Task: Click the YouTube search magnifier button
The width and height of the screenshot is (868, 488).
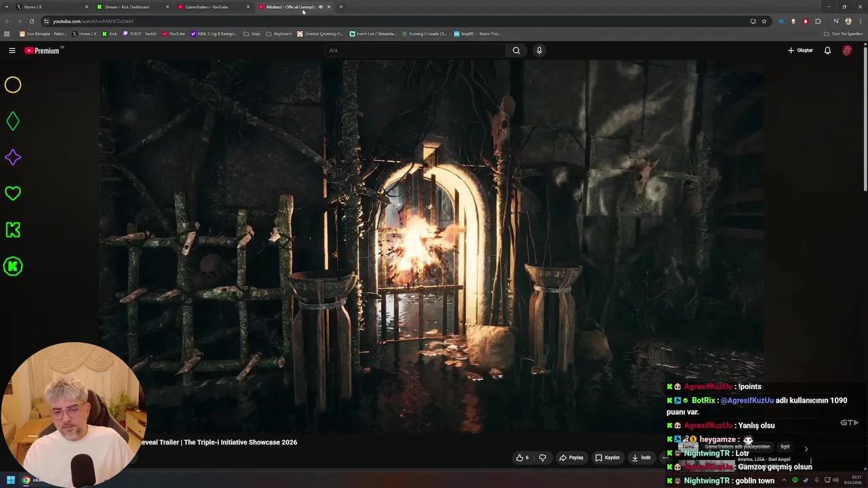Action: pos(516,50)
